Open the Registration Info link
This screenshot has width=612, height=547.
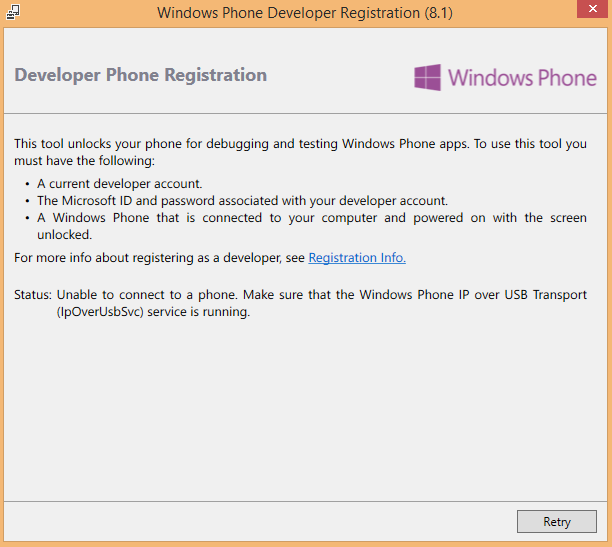click(x=357, y=258)
